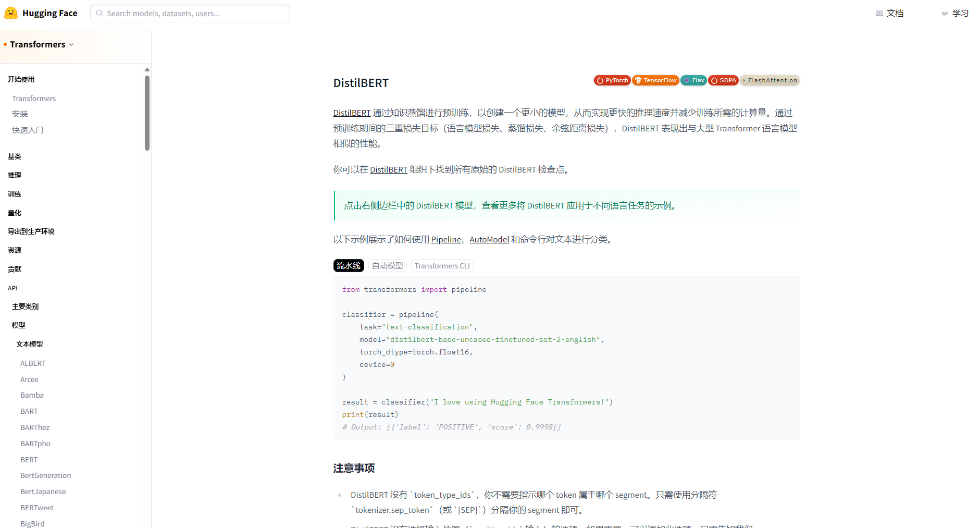Open the BERTweet model page
The height and width of the screenshot is (528, 980).
pyautogui.click(x=37, y=508)
